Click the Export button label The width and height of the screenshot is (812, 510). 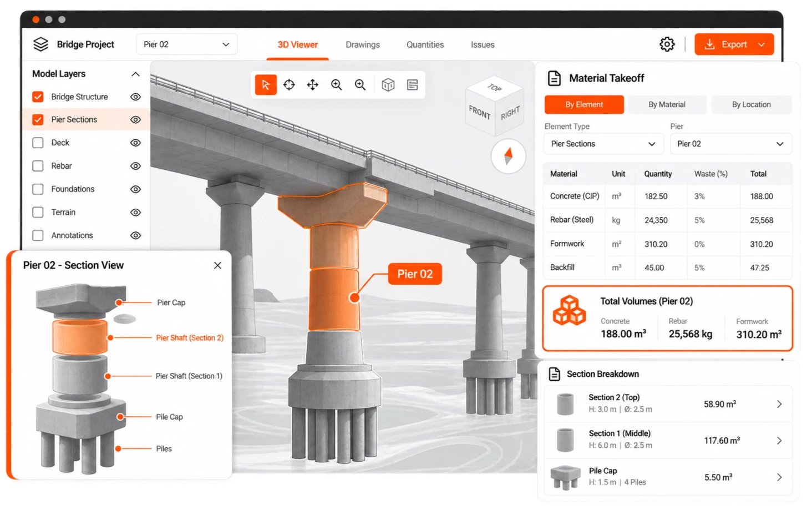coord(734,44)
